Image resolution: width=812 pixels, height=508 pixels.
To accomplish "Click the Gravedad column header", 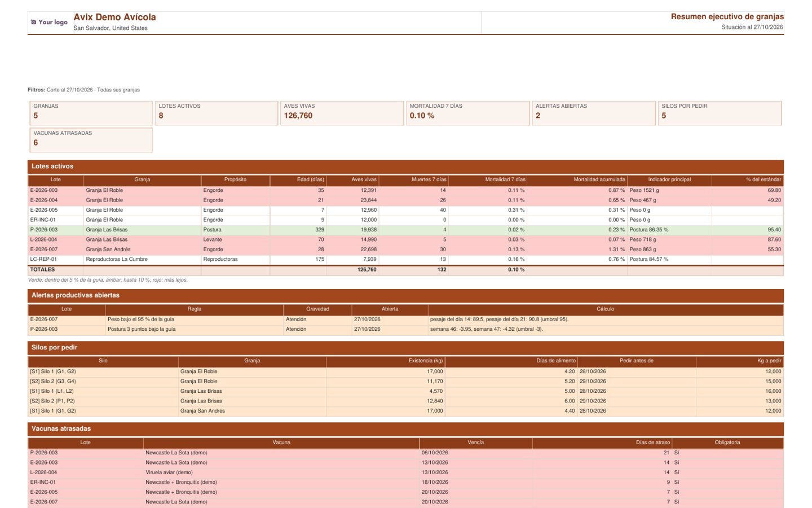I will click(317, 309).
